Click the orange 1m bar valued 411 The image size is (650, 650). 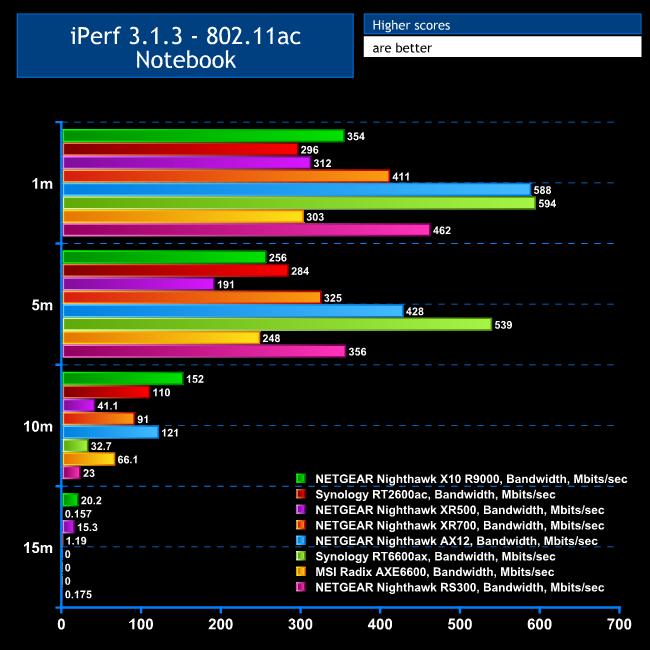[x=226, y=176]
